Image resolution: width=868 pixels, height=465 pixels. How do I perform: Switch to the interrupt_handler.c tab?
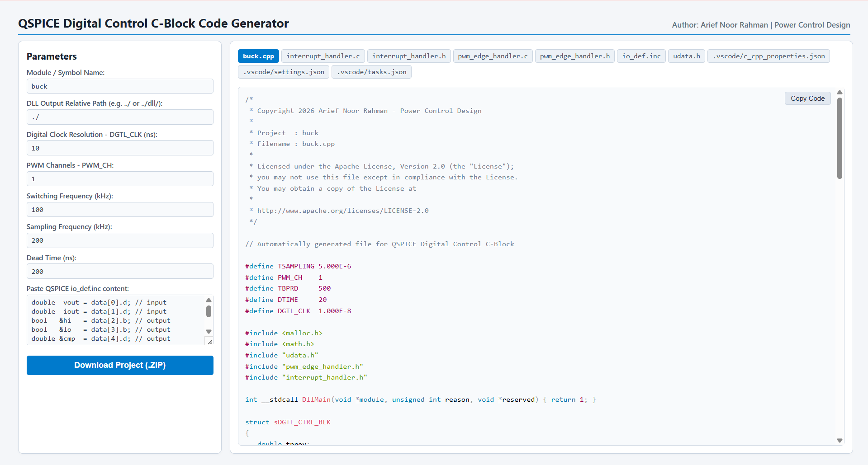tap(323, 56)
